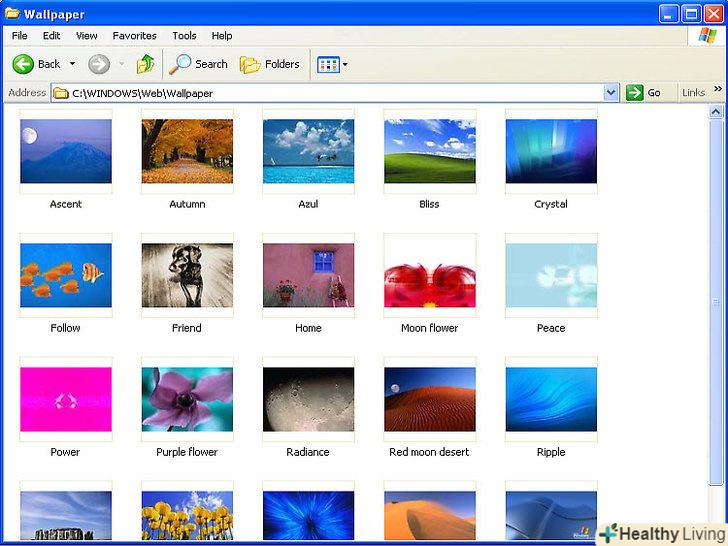Go up one folder level
728x546 pixels.
[x=145, y=64]
